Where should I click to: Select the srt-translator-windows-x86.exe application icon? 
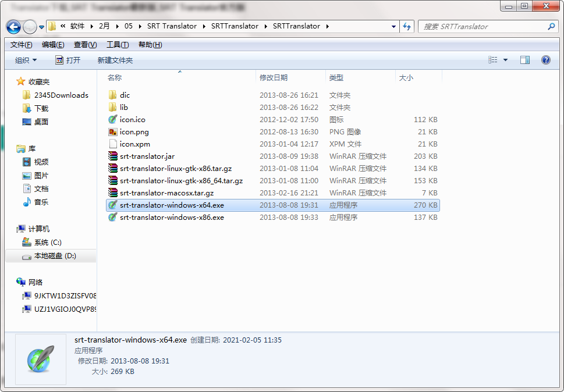point(112,218)
